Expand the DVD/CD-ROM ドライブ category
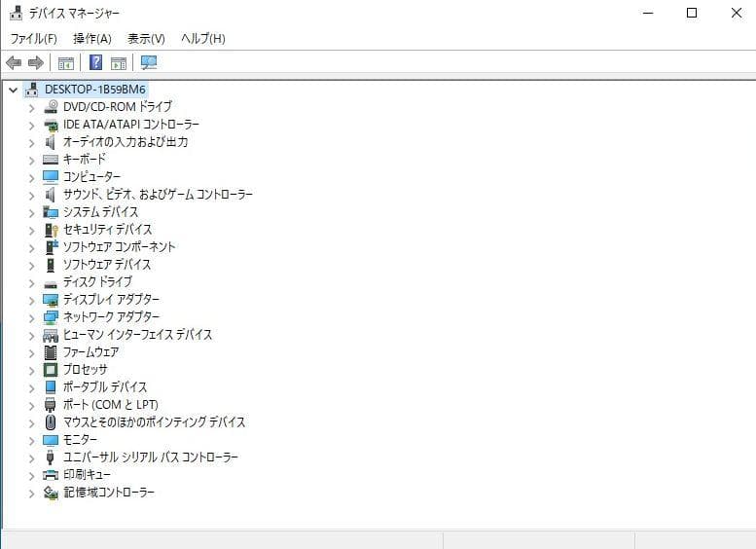756x549 pixels. pyautogui.click(x=32, y=108)
